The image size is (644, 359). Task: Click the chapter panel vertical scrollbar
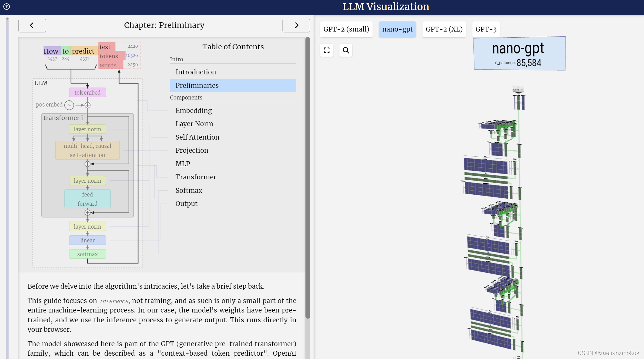click(308, 178)
